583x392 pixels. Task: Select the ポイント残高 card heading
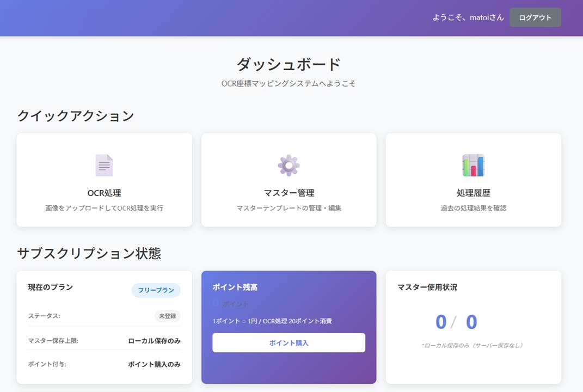point(234,287)
